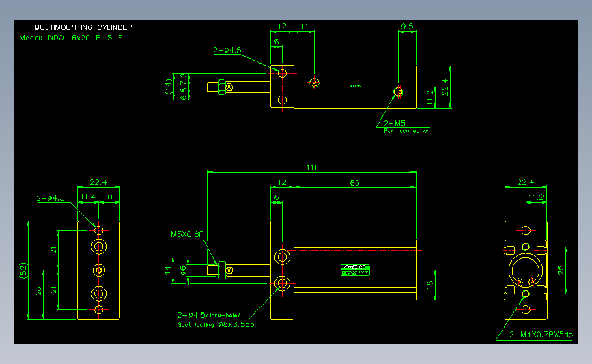Viewport: 592px width, 364px height.
Task: Select the M5X0.8P thread callout
Action: pyautogui.click(x=187, y=234)
